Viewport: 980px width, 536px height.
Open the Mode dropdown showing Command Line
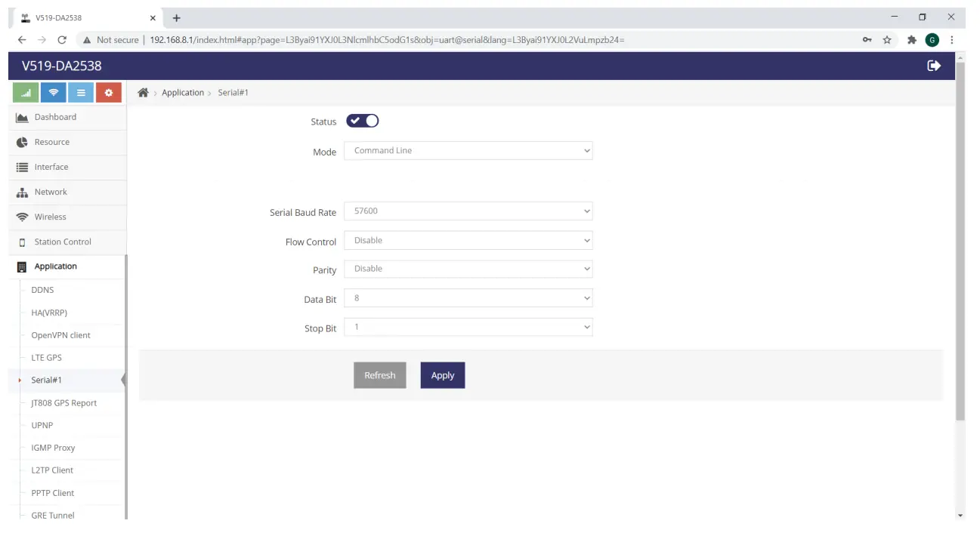coord(468,151)
